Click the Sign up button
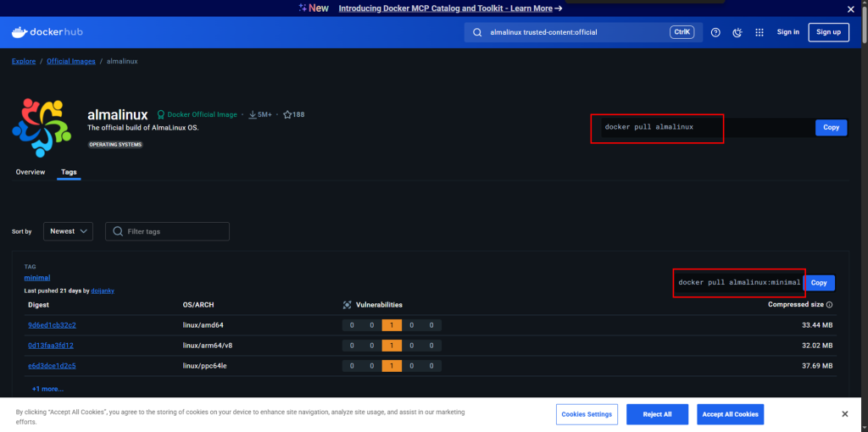Image resolution: width=868 pixels, height=432 pixels. pyautogui.click(x=829, y=32)
